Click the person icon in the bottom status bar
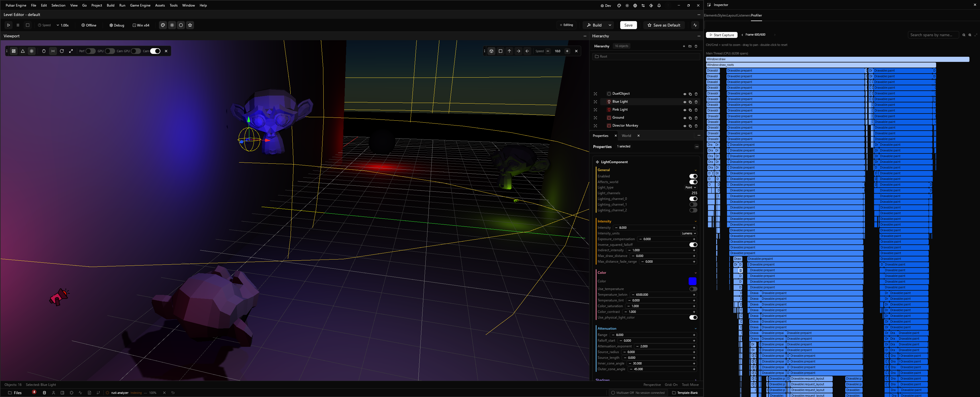 pyautogui.click(x=54, y=393)
